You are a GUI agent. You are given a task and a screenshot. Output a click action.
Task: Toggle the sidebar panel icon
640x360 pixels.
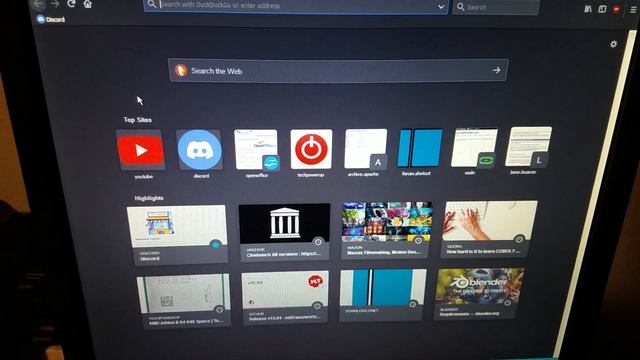602,9
